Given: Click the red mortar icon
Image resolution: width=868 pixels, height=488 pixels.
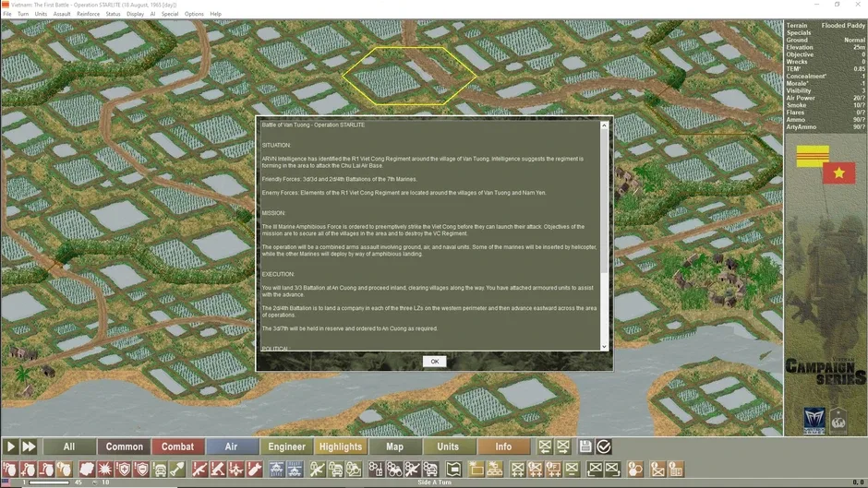Looking at the screenshot, I should point(218,470).
